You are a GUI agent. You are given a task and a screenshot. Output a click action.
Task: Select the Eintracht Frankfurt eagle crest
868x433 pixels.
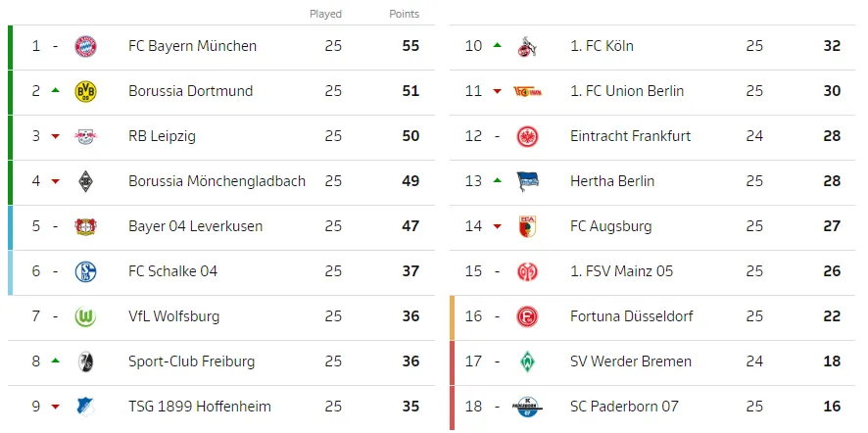tap(527, 136)
